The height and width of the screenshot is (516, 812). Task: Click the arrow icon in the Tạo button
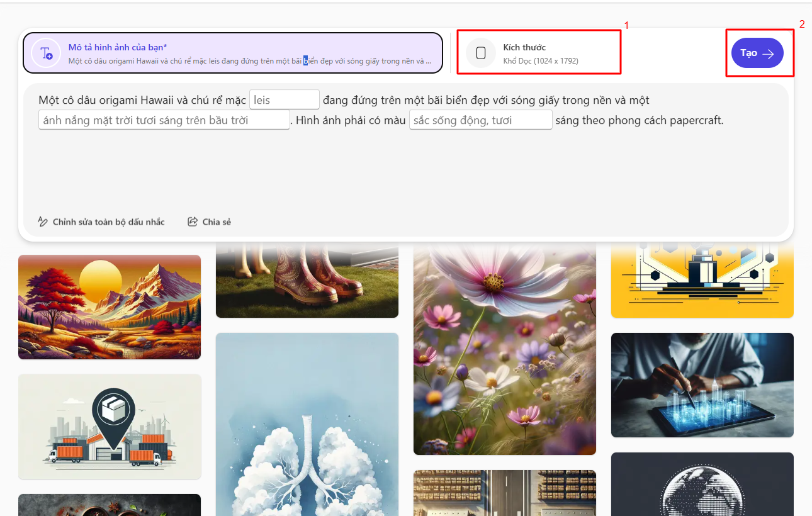click(x=768, y=53)
